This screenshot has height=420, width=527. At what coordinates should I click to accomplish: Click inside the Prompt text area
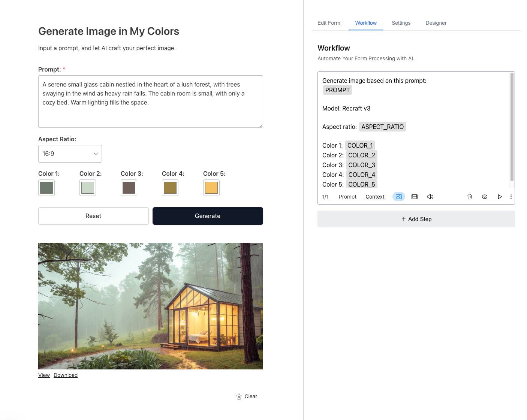(x=151, y=102)
